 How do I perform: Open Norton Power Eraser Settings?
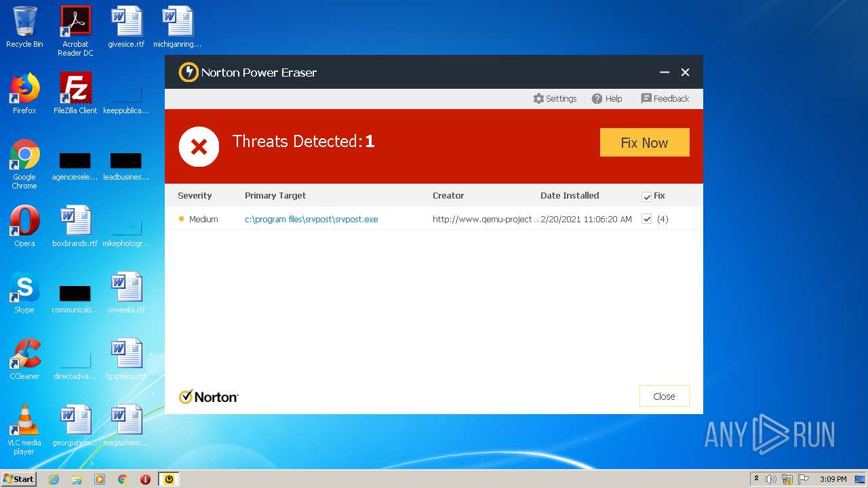click(x=555, y=98)
